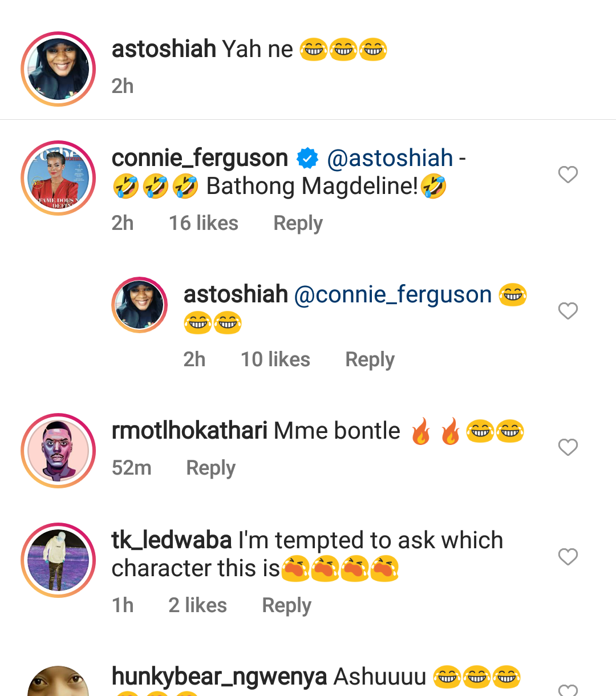616x696 pixels.
Task: Open connie_ferguson's verified badge
Action: [x=307, y=158]
